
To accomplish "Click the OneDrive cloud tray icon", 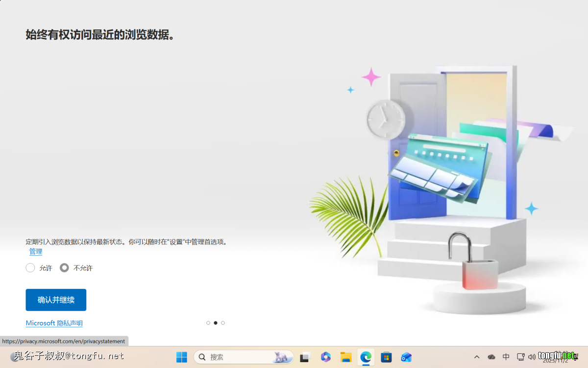I will click(491, 357).
